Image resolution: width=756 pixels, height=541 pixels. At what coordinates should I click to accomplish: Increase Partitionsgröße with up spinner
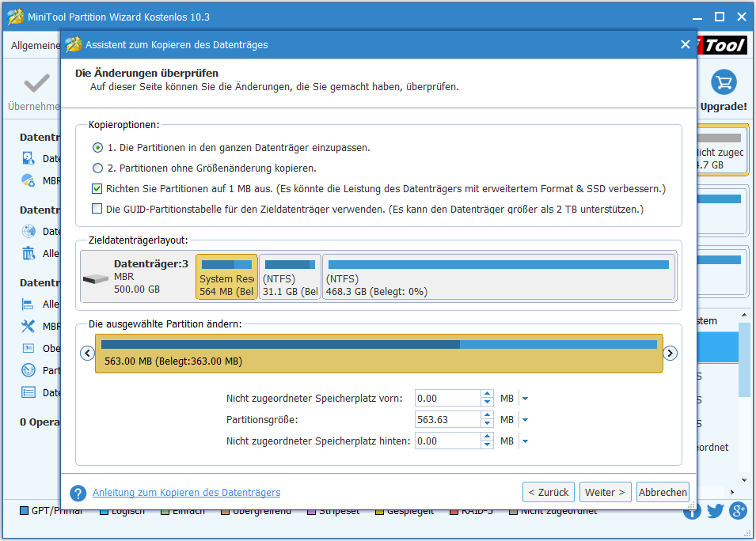[488, 415]
